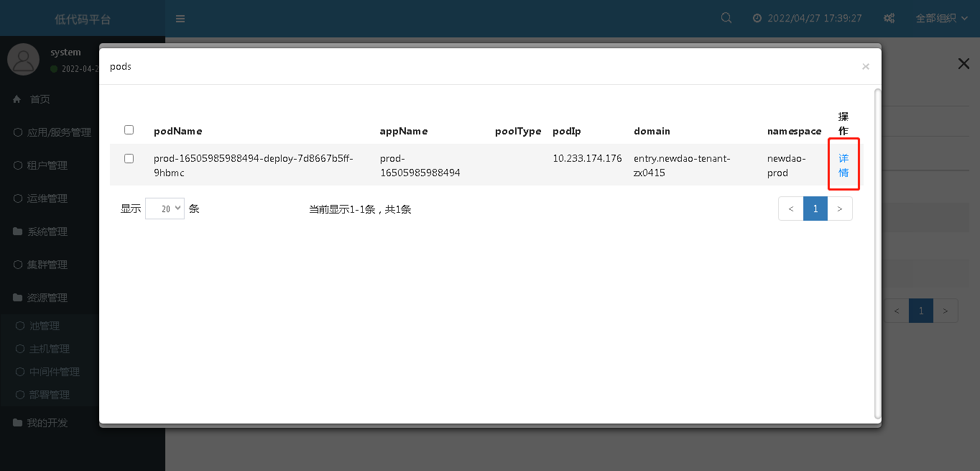Click the system user avatar icon
Screen dimensions: 980x471
pos(23,59)
